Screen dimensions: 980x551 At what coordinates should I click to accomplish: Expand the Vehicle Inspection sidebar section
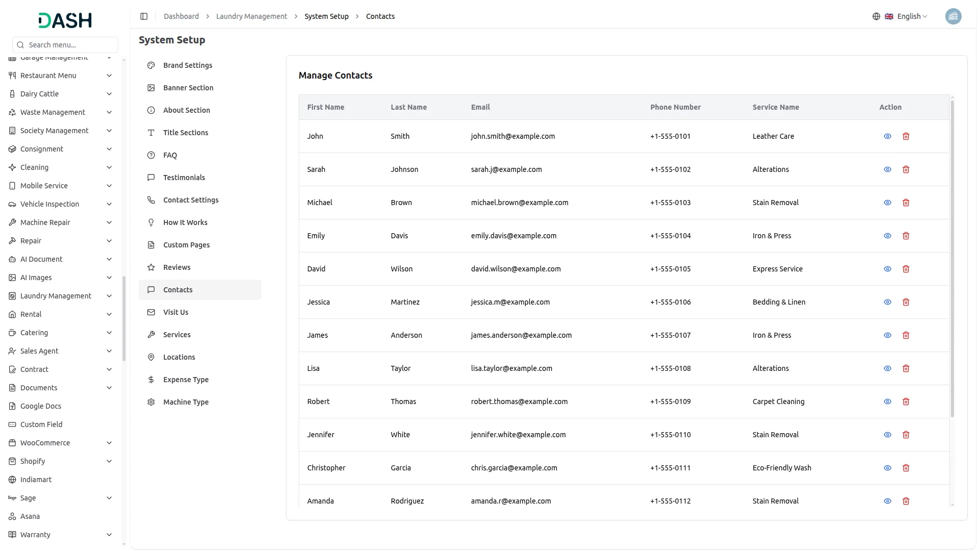click(60, 204)
